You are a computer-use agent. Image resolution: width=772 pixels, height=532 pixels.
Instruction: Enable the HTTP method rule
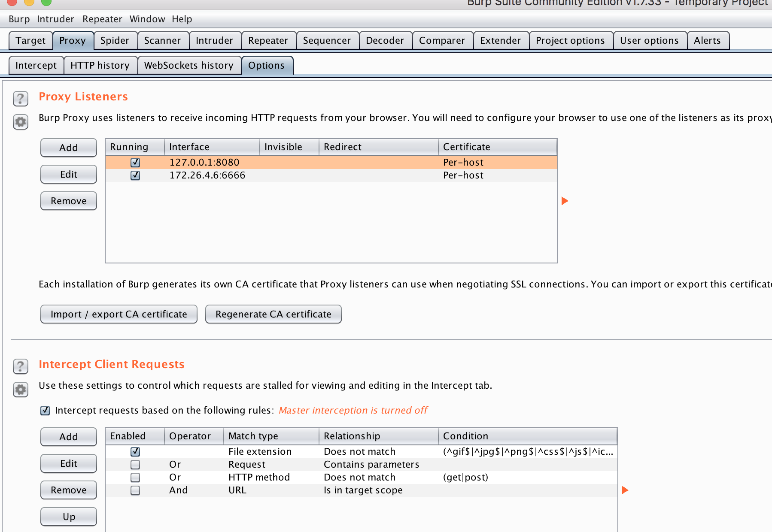(x=135, y=478)
